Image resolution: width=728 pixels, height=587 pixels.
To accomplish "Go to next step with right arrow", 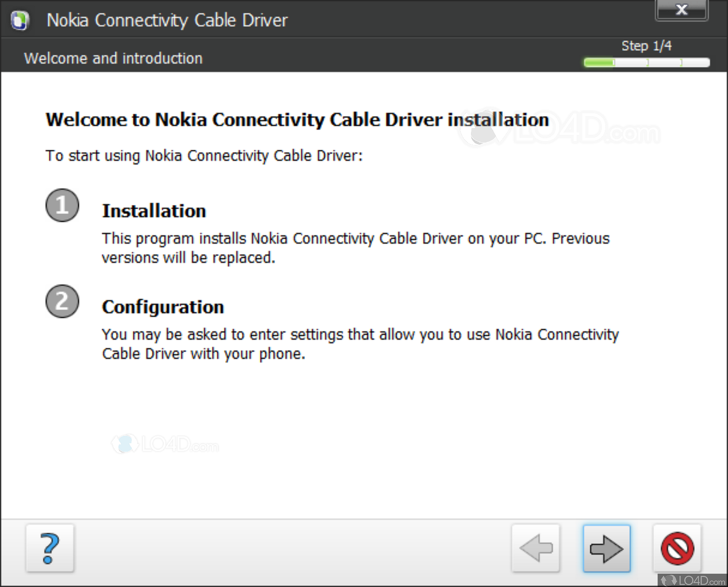I will (606, 548).
